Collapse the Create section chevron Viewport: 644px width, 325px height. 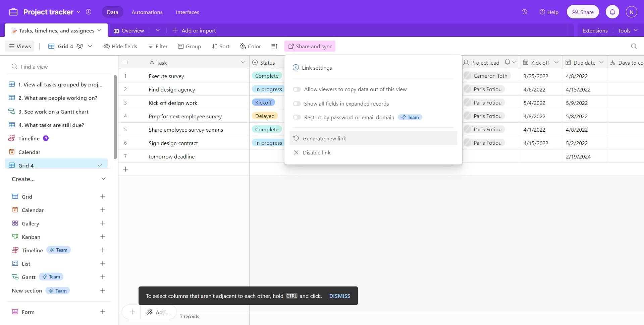click(103, 179)
